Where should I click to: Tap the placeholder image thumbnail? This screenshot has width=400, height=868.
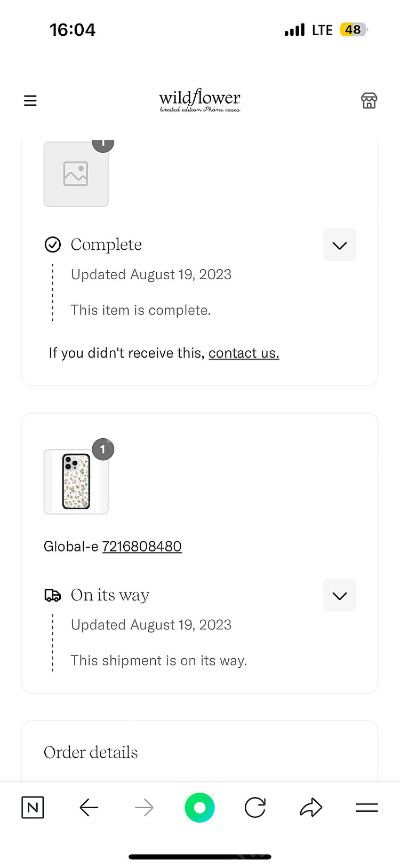[x=76, y=174]
